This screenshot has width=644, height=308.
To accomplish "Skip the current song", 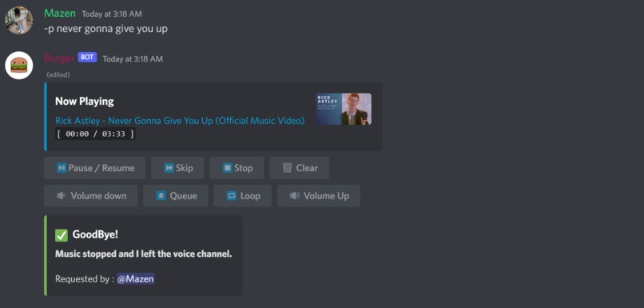I will [177, 168].
